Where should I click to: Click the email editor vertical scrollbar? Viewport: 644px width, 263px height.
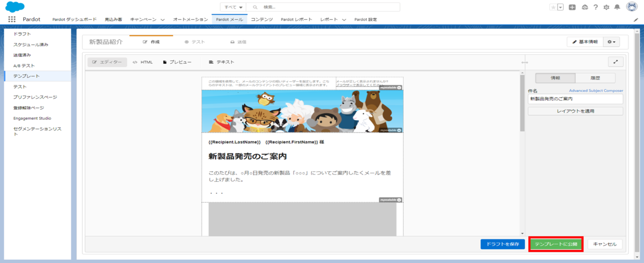[x=522, y=103]
